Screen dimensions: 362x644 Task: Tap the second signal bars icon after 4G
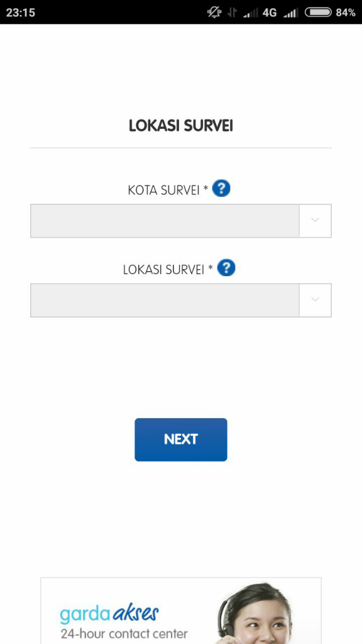click(290, 13)
